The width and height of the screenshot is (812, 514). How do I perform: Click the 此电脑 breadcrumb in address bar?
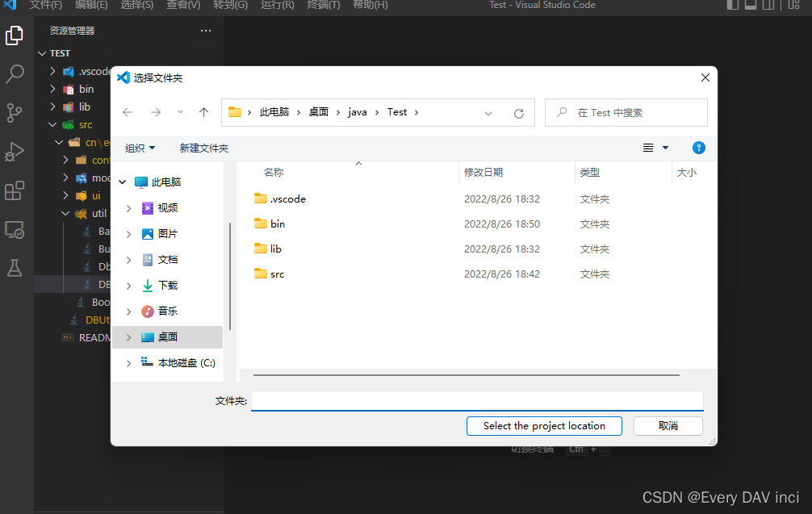tap(274, 112)
